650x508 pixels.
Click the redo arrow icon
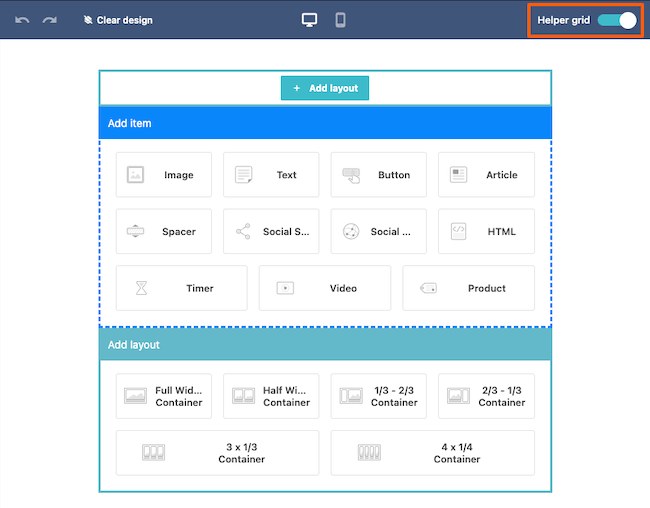(x=50, y=20)
